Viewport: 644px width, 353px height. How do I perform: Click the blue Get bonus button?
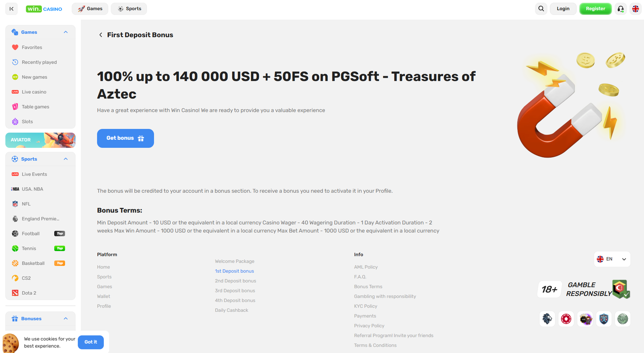coord(125,138)
